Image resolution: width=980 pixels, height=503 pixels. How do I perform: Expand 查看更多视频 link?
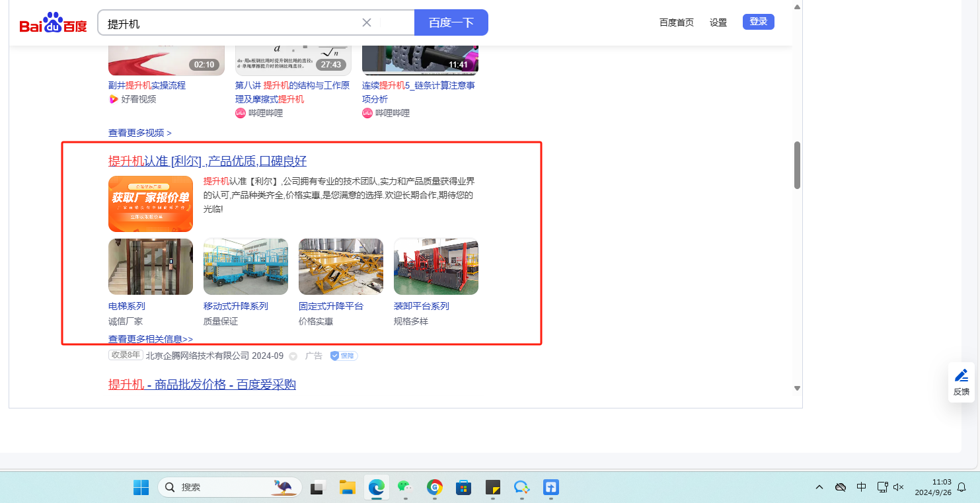(140, 133)
